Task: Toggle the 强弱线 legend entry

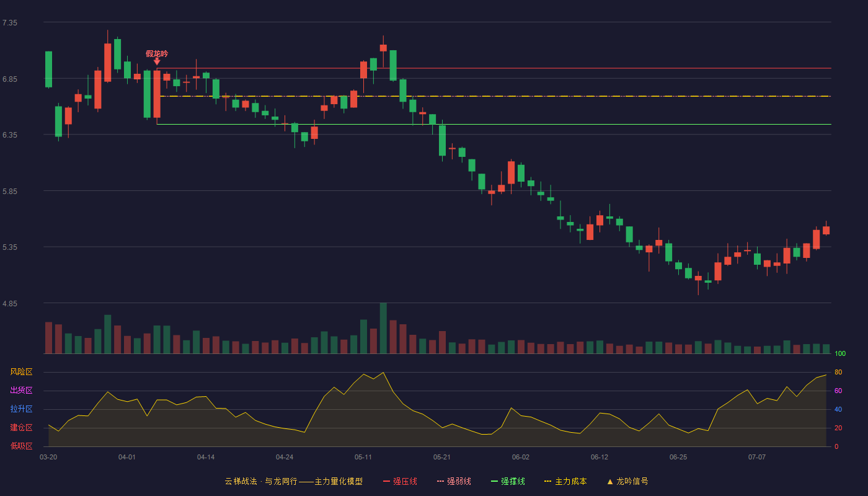Action: (454, 481)
